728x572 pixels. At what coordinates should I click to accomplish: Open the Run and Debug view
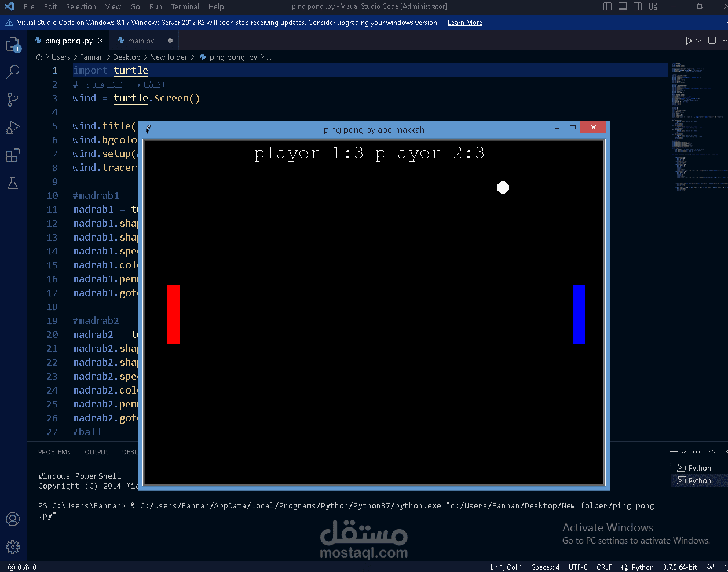click(13, 127)
